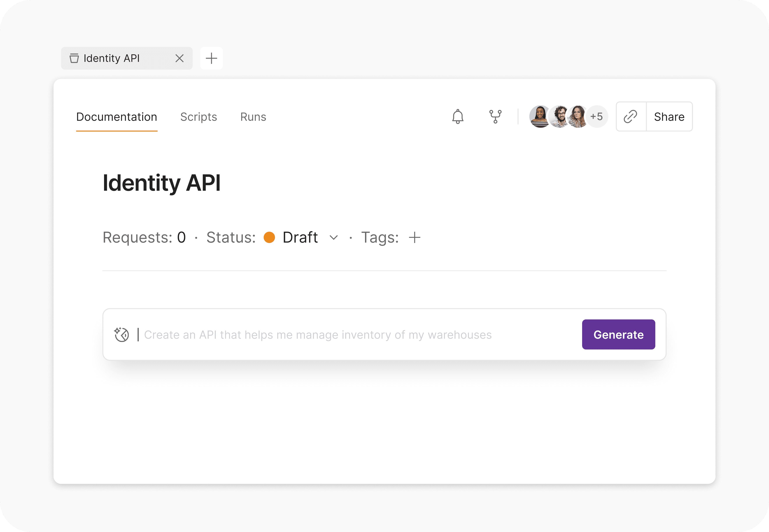Screen dimensions: 769x532
Task: Click the orange Draft status dot
Action: click(x=269, y=238)
